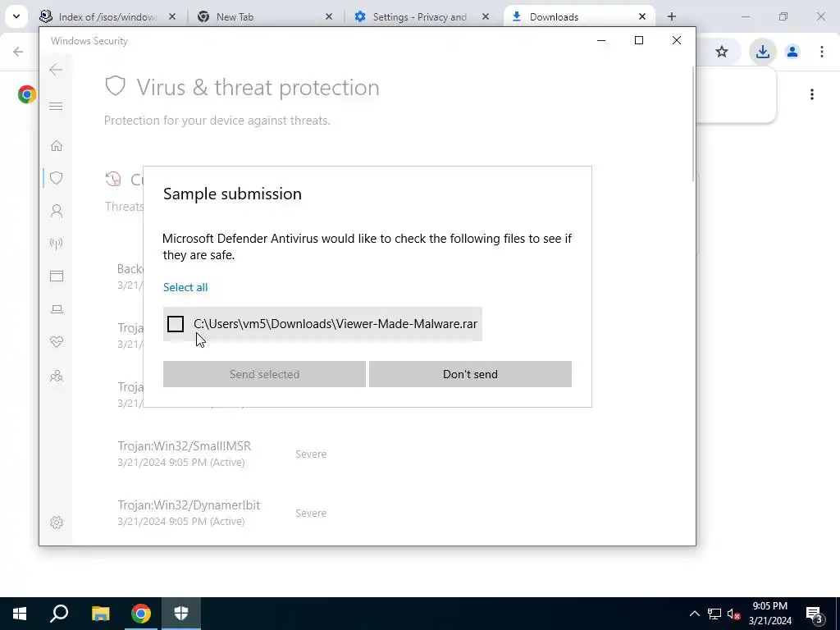This screenshot has width=840, height=630.
Task: Click Chrome back navigation arrow
Action: click(18, 52)
